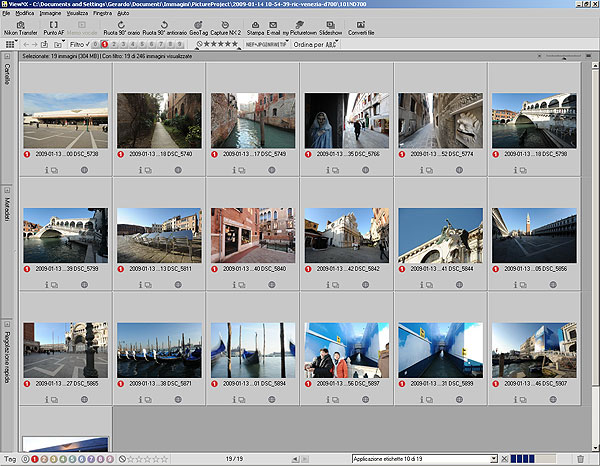Click the vertical scrollbar down arrow
This screenshot has width=600, height=466.
pos(595,448)
